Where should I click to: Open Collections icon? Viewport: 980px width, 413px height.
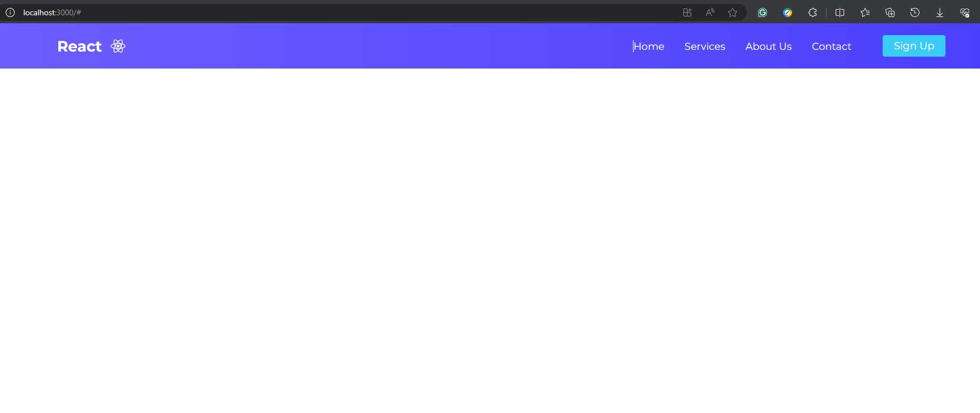point(890,12)
